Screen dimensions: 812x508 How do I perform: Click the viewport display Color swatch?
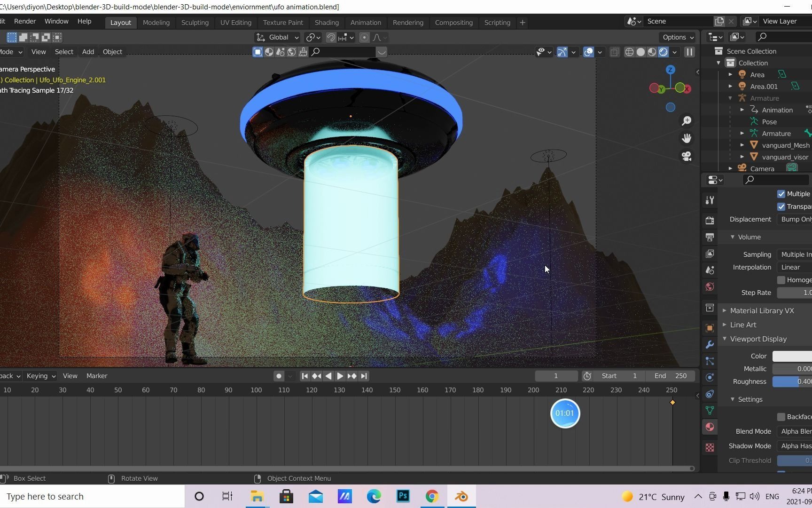pos(792,356)
